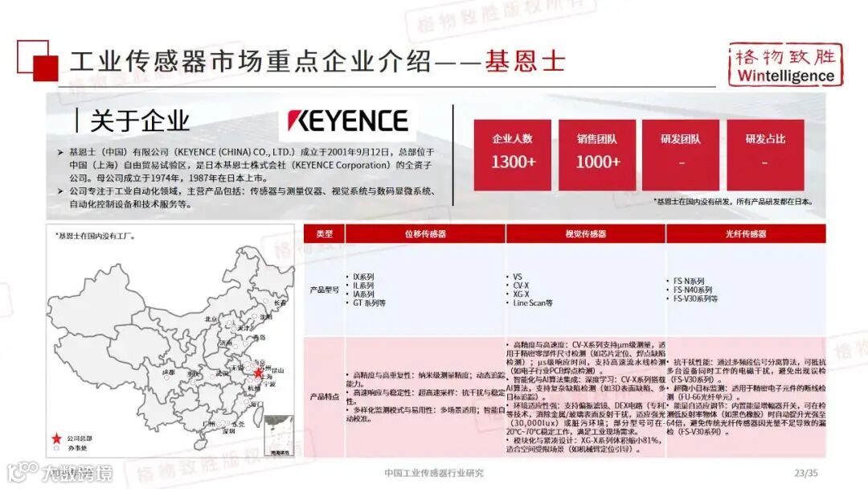This screenshot has height=489, width=868.
Task: Select the 销售团队 1000+ stat card
Action: [597, 155]
